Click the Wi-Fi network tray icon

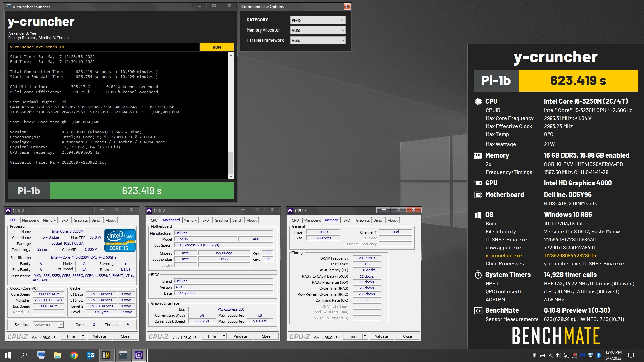550,355
